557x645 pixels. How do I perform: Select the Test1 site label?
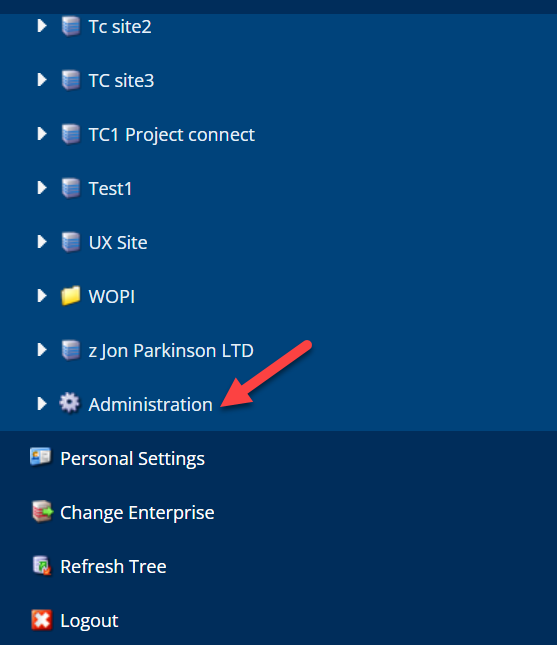click(x=110, y=189)
